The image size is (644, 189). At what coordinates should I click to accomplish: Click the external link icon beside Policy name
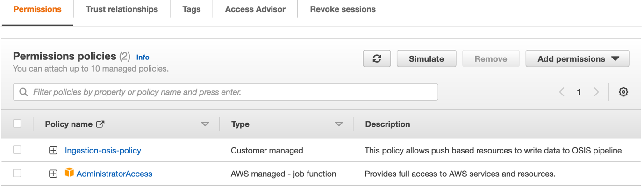(100, 124)
